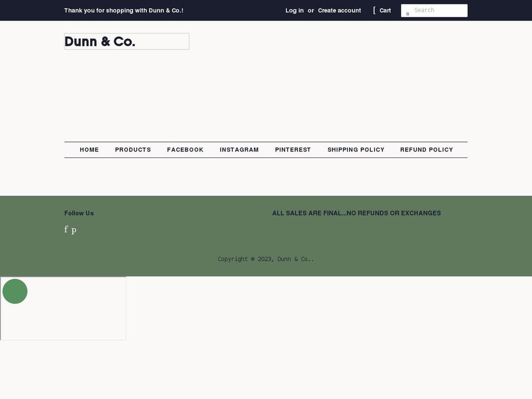Click the Dunn & Co. logo
532x399 pixels.
(x=126, y=42)
